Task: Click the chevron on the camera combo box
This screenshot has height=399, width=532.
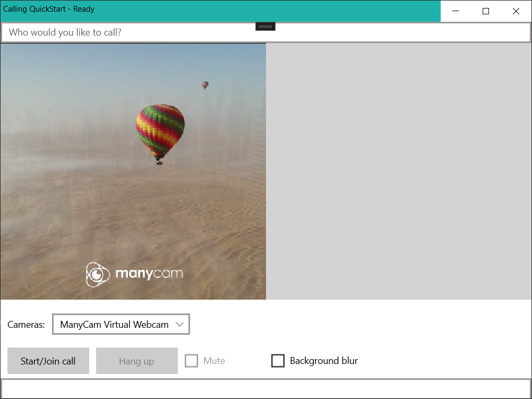Action: click(181, 324)
